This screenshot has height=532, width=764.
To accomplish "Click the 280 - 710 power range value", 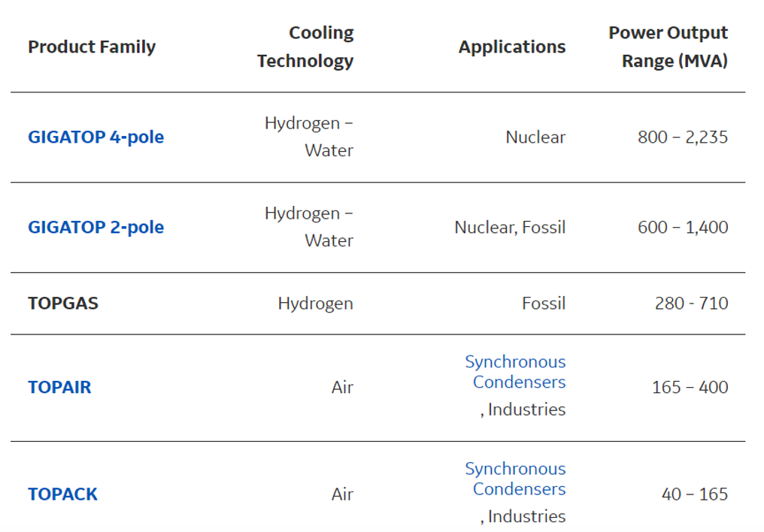I will tap(691, 303).
